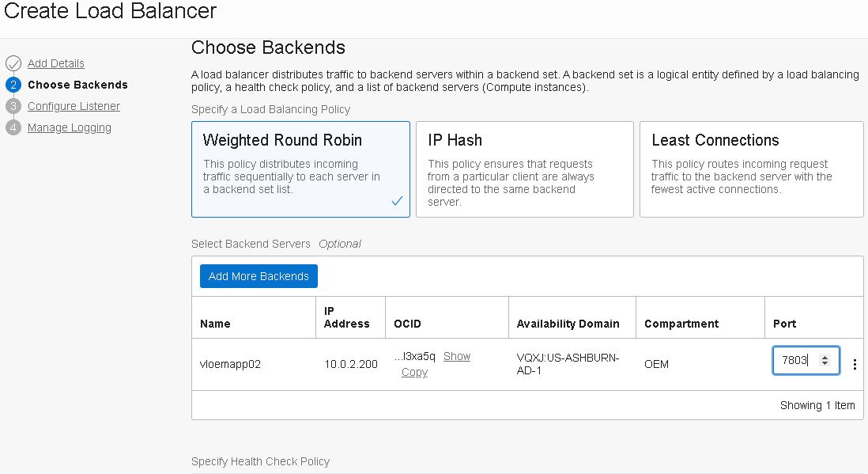The height and width of the screenshot is (474, 868).
Task: Click the step 3 circle beside Configure Listener
Action: 15,106
